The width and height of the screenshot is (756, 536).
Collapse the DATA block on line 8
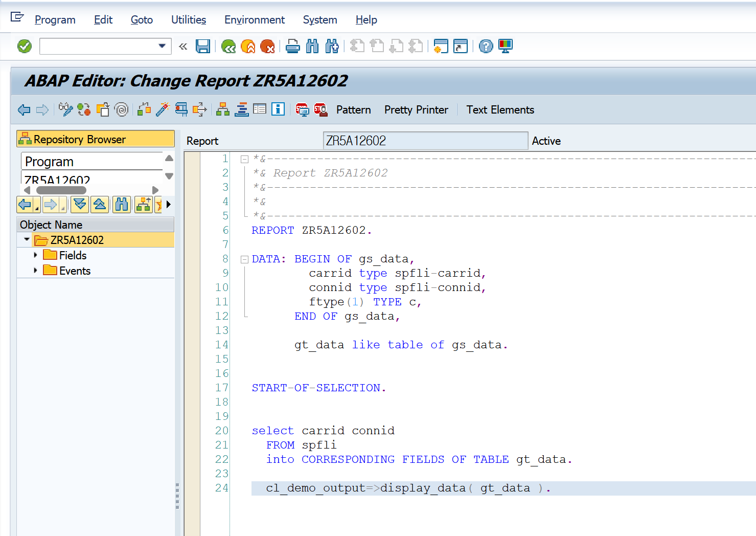pyautogui.click(x=244, y=259)
